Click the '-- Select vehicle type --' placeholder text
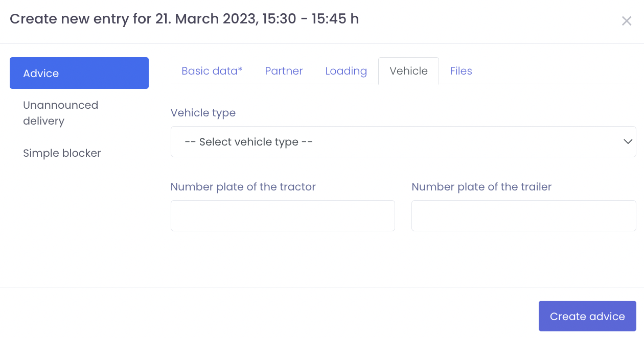 tap(248, 142)
